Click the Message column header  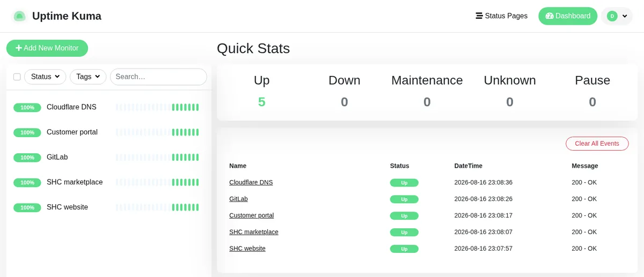[x=585, y=166]
